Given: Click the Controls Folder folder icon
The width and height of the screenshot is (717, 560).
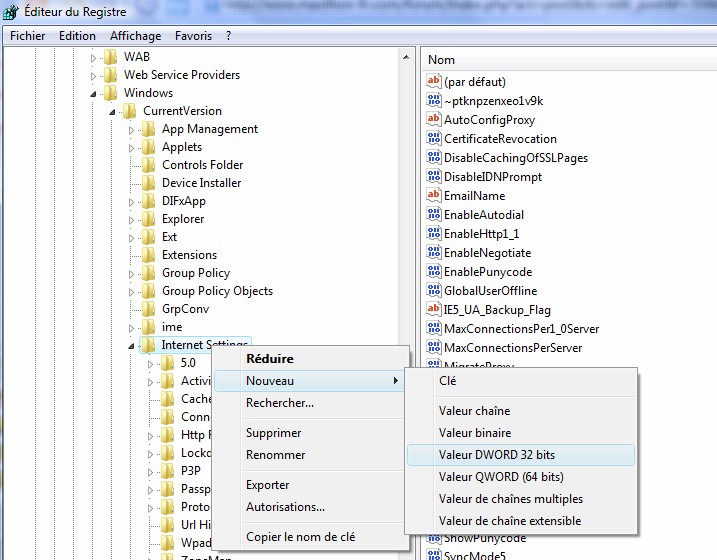Looking at the screenshot, I should click(148, 165).
